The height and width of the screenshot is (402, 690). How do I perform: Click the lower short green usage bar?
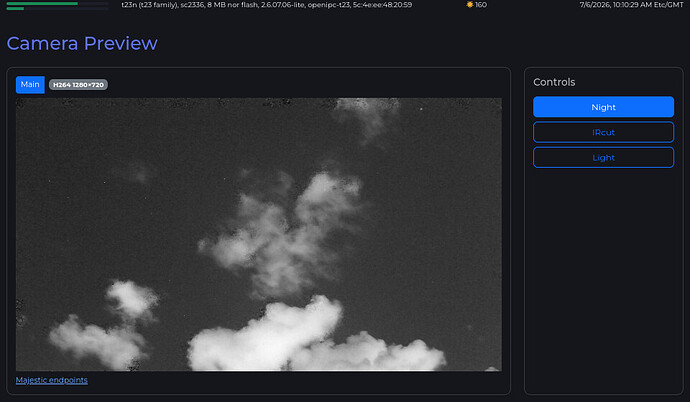[15, 8]
